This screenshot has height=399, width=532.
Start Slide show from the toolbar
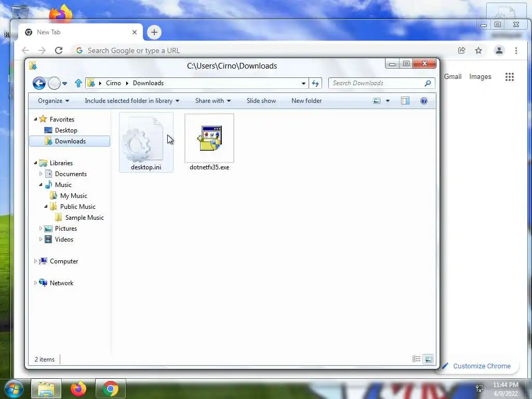(261, 101)
